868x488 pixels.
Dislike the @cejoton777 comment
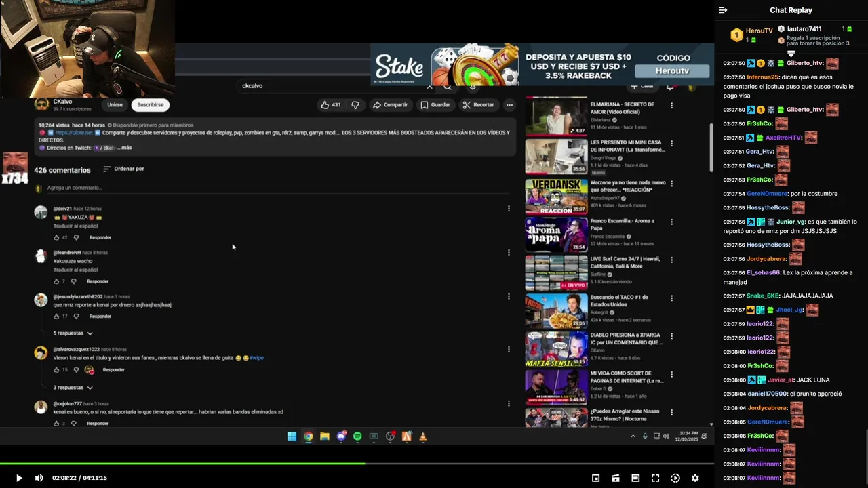pos(74,424)
